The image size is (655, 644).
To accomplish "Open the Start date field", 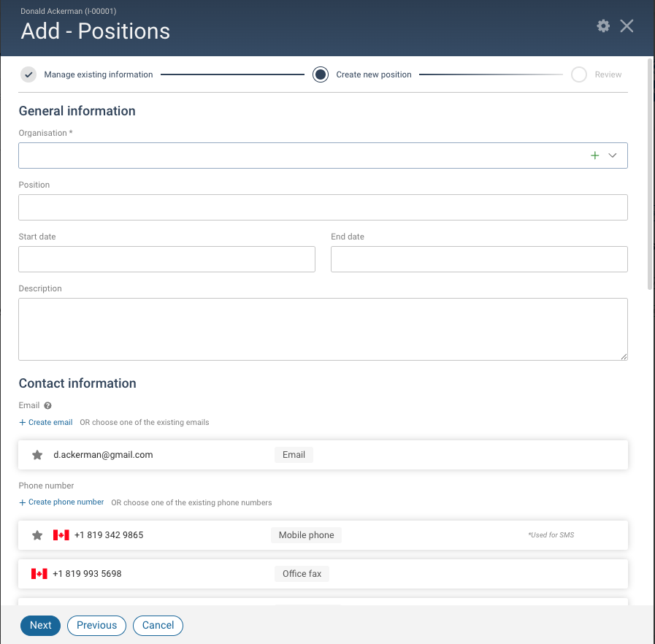I will coord(166,259).
